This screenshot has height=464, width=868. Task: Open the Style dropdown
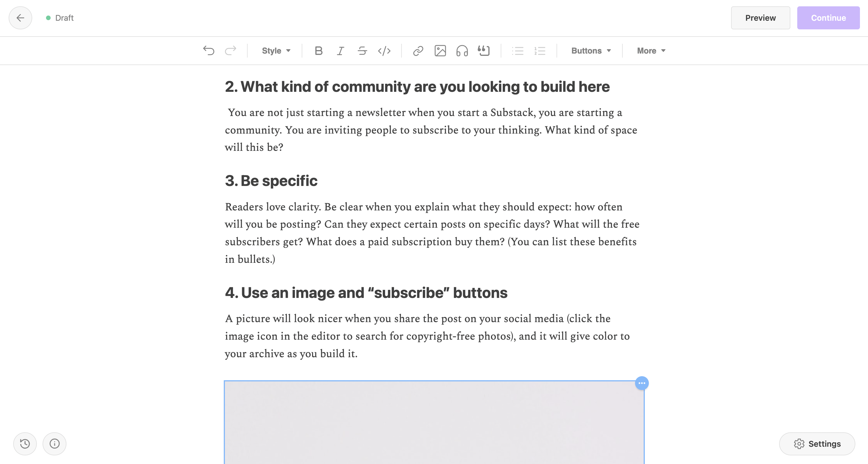coord(276,51)
